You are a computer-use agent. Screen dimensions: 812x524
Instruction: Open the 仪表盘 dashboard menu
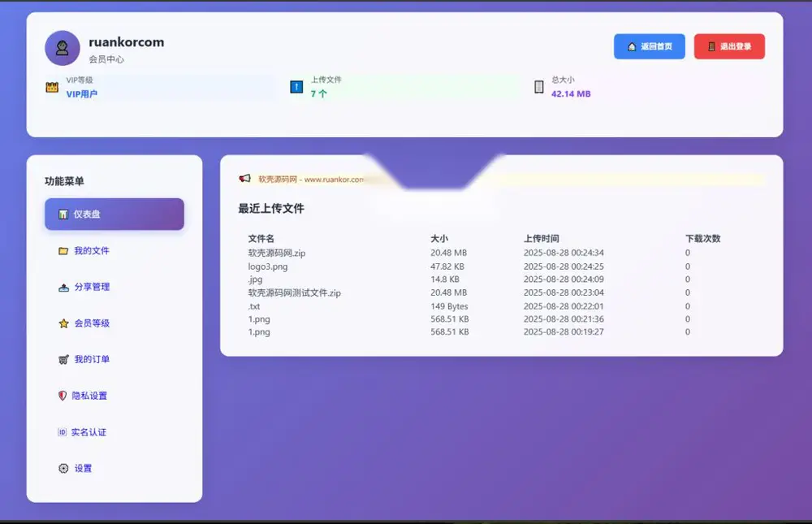coord(114,214)
